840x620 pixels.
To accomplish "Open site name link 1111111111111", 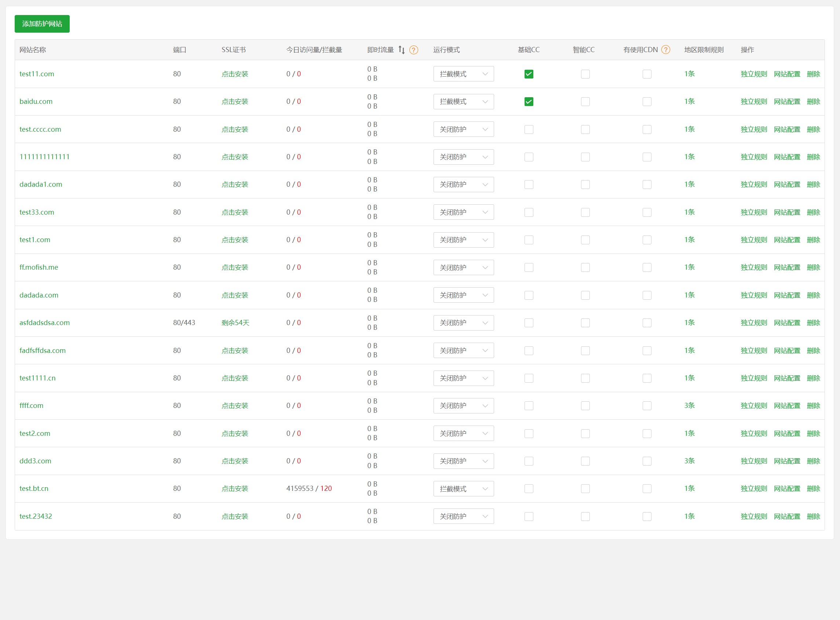I will pos(44,157).
